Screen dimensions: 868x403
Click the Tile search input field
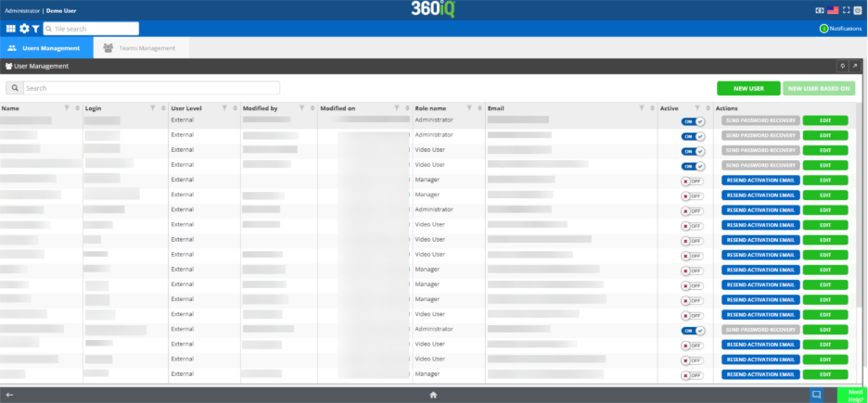click(x=95, y=29)
